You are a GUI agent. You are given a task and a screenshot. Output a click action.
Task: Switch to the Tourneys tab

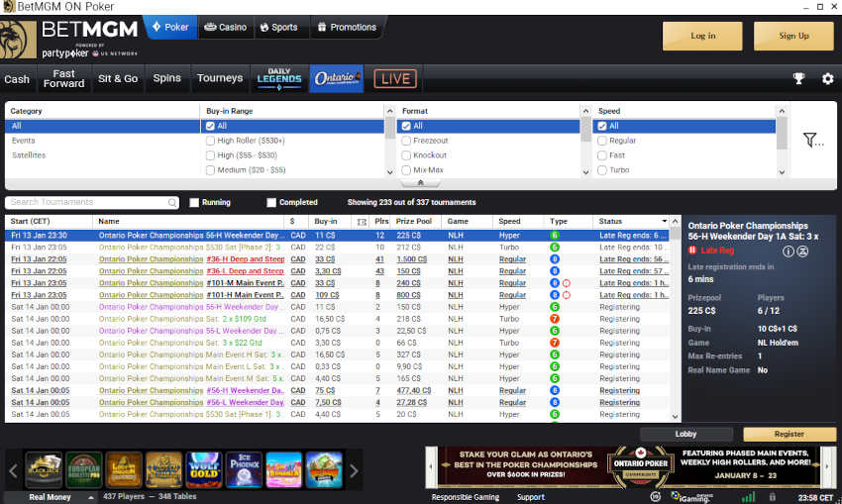click(220, 79)
